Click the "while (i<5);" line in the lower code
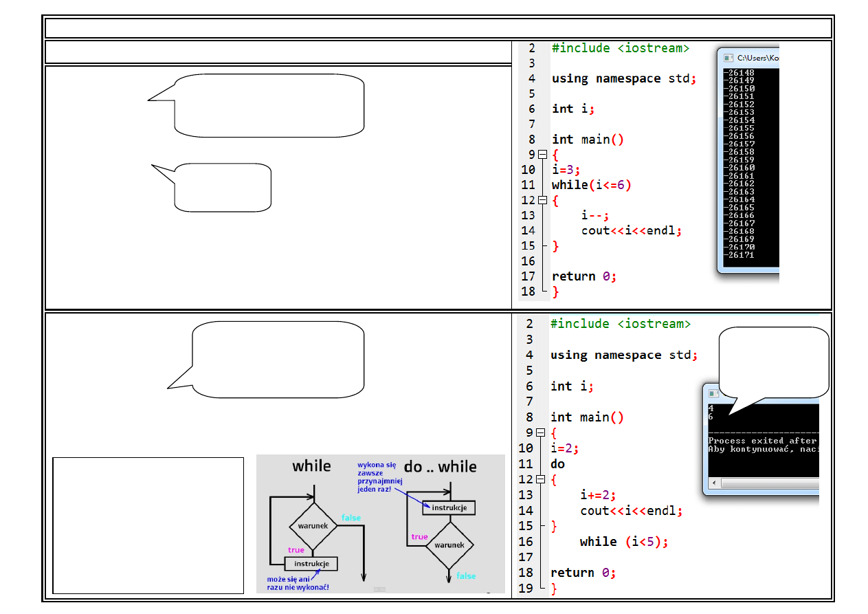 pos(623,542)
